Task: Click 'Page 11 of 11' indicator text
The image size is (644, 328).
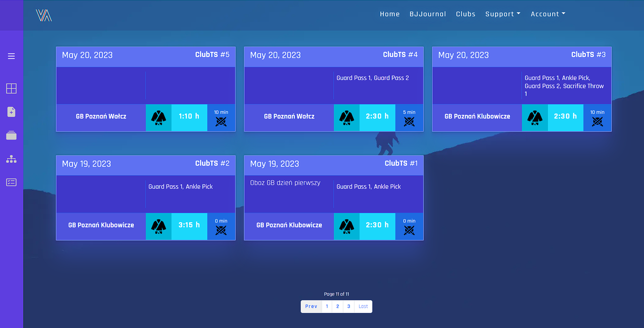Action: [x=337, y=294]
